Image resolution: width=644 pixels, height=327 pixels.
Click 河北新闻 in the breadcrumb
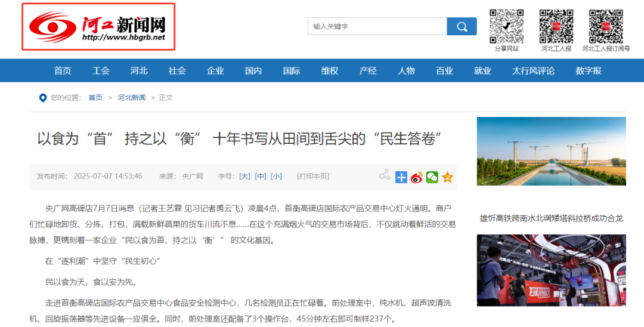(x=131, y=97)
